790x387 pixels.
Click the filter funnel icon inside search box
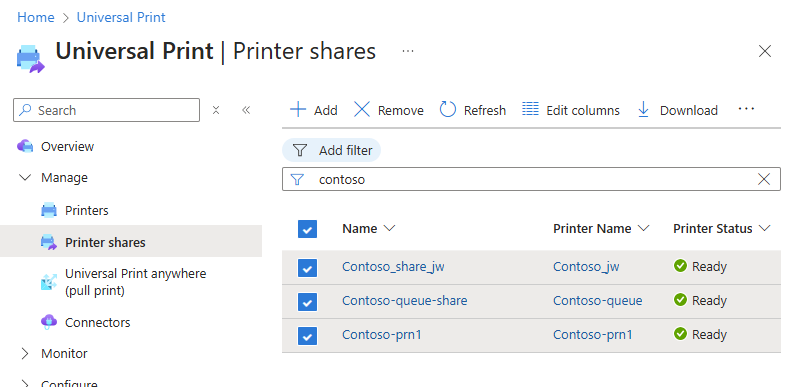[298, 179]
